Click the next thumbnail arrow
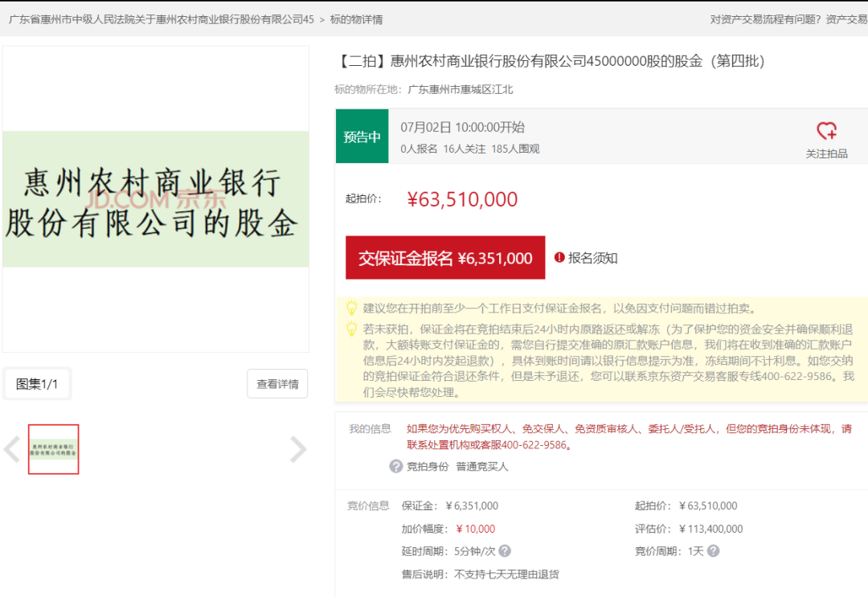This screenshot has width=868, height=597. 298,449
